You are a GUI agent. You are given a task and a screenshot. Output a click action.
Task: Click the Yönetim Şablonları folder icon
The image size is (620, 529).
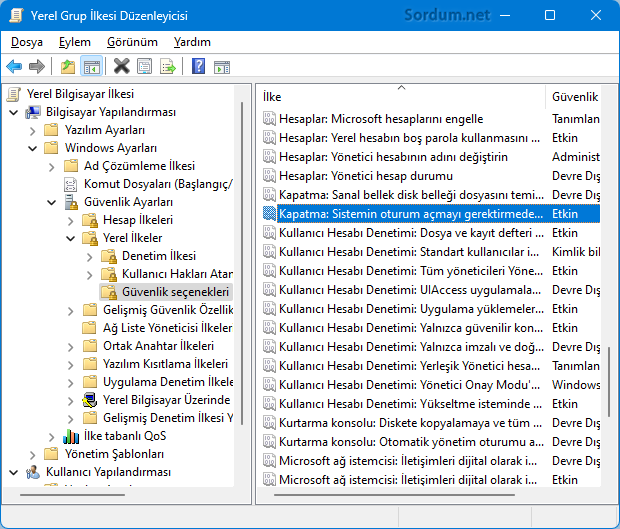coord(51,454)
